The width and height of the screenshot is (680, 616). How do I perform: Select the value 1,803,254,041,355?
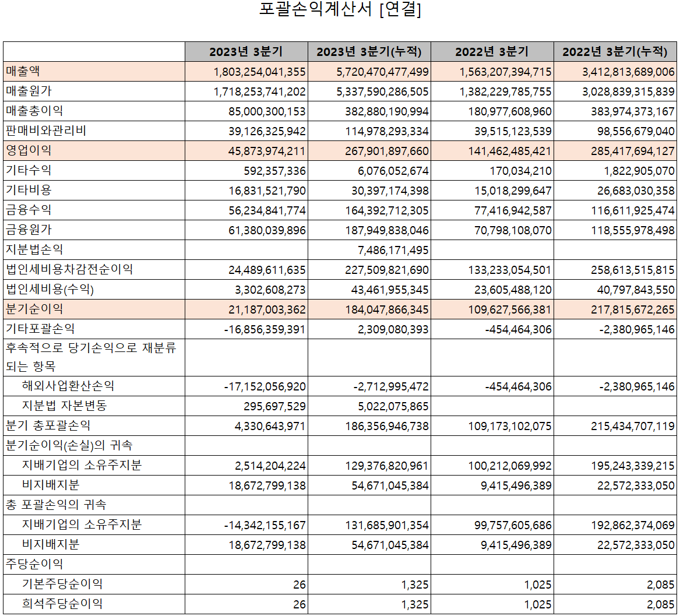[259, 72]
